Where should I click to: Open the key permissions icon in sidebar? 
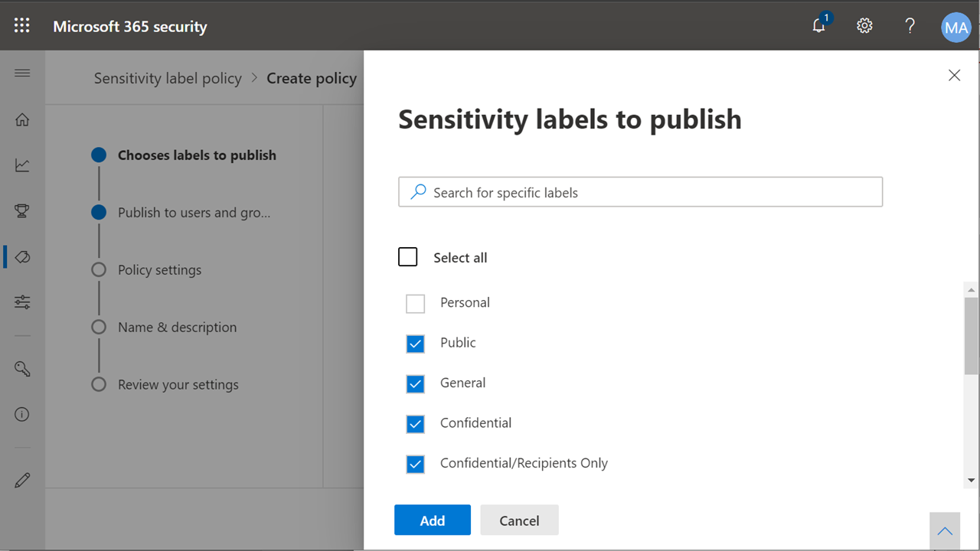(x=22, y=369)
